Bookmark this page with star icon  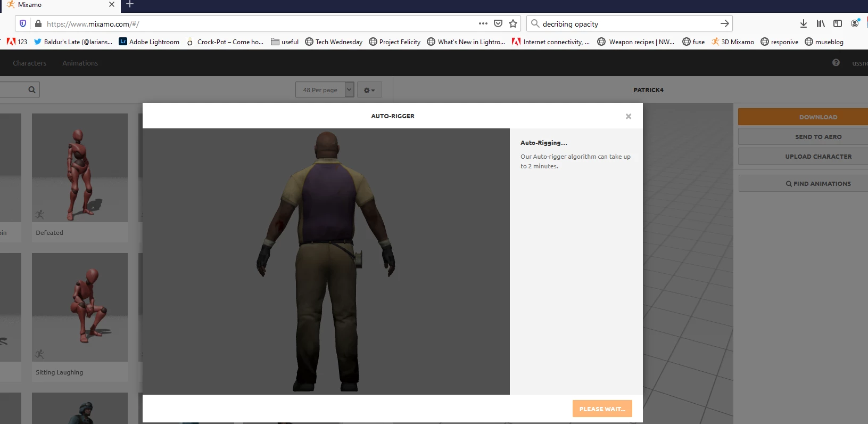[513, 23]
